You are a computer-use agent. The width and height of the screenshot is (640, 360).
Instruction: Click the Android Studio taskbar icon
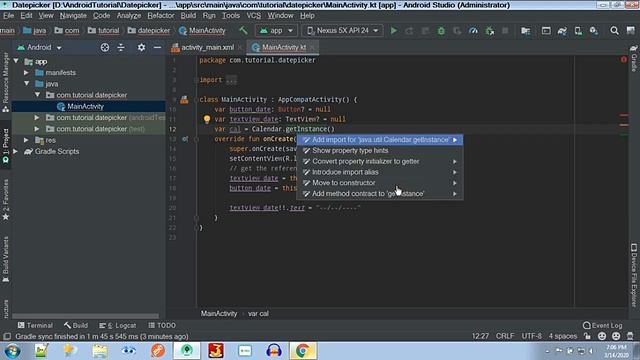pos(187,351)
